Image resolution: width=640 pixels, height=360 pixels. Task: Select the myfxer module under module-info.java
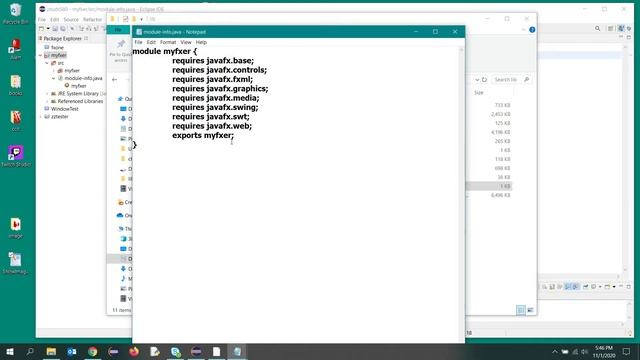point(76,86)
